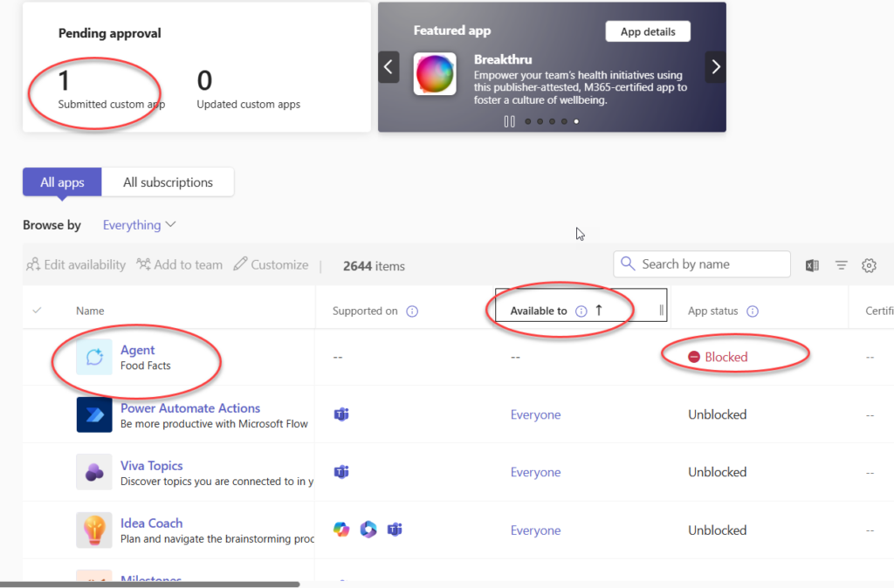Expand the Everything browse-by dropdown
894x588 pixels.
tap(139, 225)
